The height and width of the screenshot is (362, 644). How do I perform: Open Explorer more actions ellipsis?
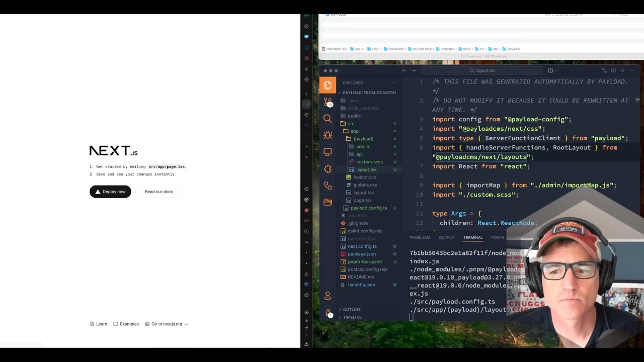pyautogui.click(x=394, y=83)
